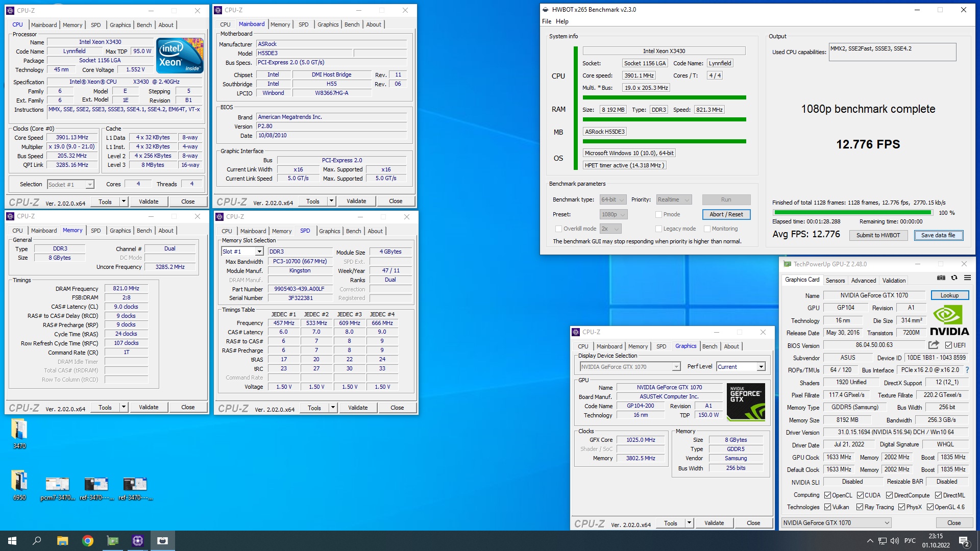Click the GPU-Z BIOS share/export icon

click(934, 345)
